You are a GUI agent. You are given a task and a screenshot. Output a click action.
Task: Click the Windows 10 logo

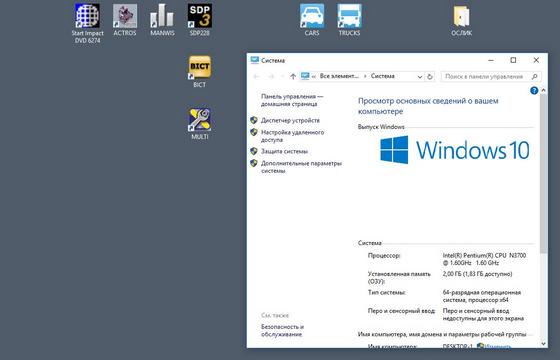pos(455,150)
